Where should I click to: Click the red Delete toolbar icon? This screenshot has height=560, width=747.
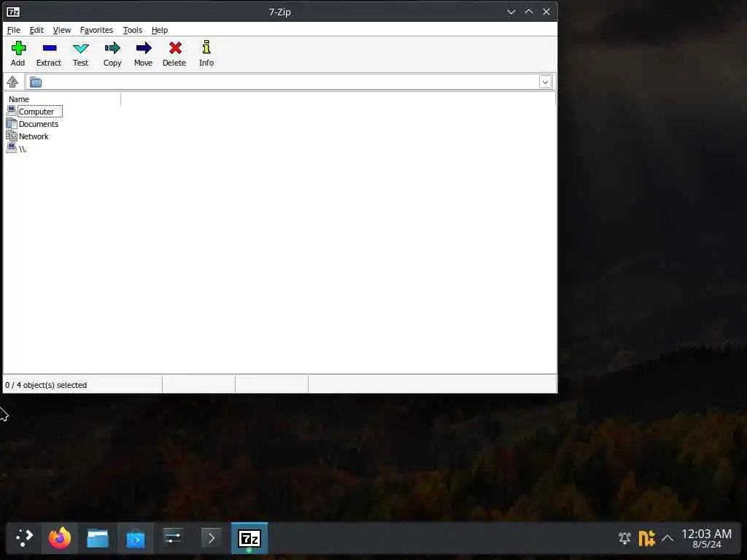(x=174, y=53)
